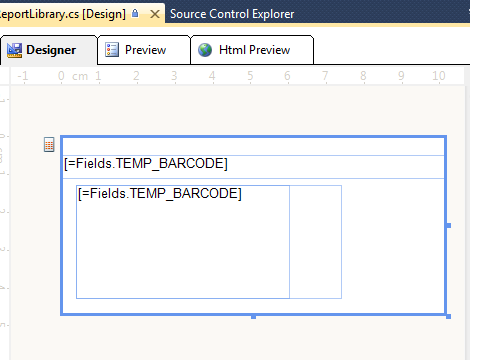Select the empty top row of the table

[253, 147]
